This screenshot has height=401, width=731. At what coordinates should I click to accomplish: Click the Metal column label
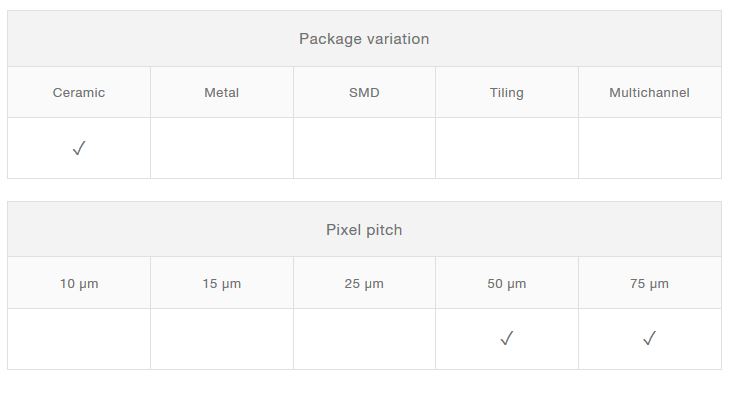222,93
